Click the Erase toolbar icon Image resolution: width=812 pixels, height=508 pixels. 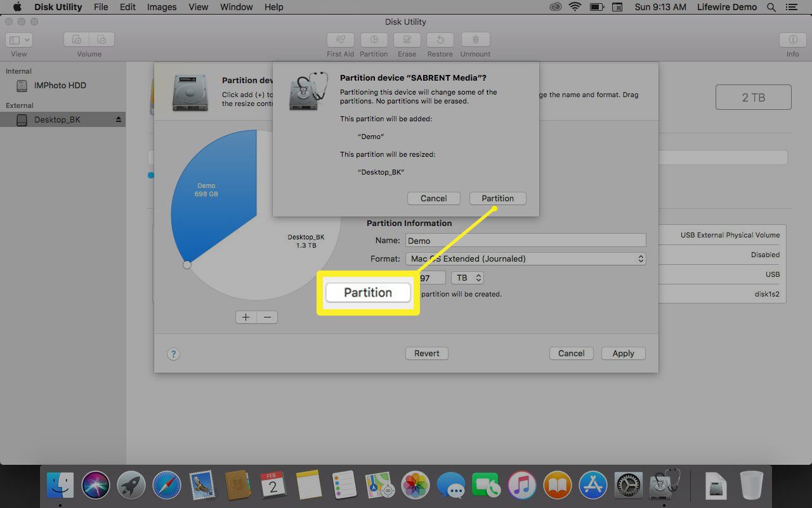[x=407, y=39]
